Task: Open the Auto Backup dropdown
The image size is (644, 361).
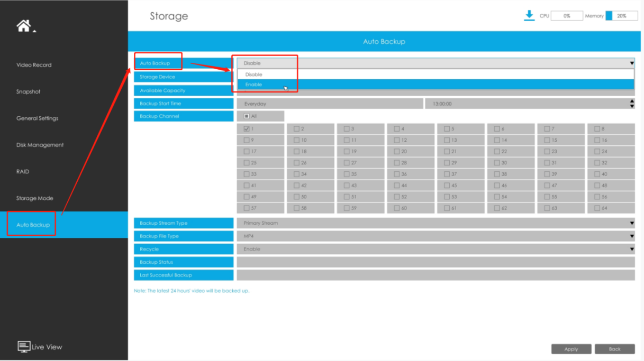Action: coord(436,63)
